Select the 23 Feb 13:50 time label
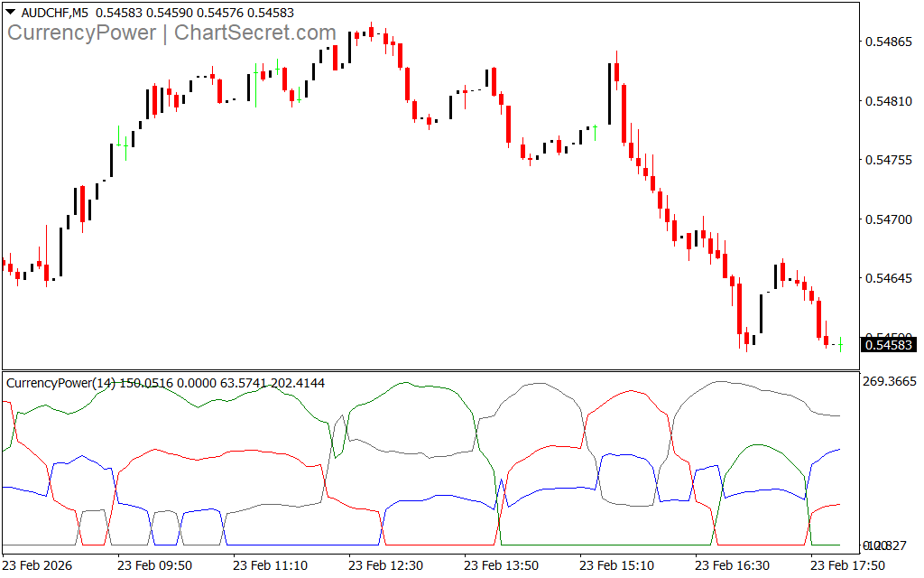Image resolution: width=924 pixels, height=578 pixels. tap(501, 564)
